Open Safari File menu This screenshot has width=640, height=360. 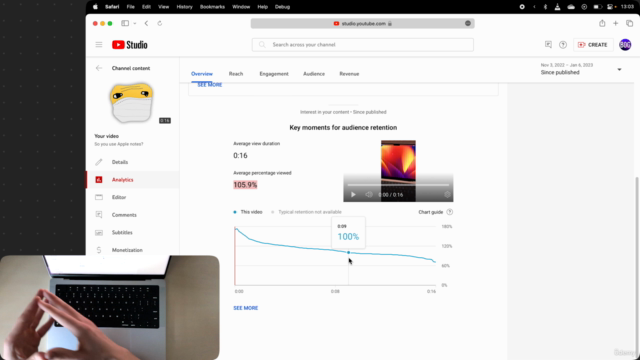click(x=130, y=7)
